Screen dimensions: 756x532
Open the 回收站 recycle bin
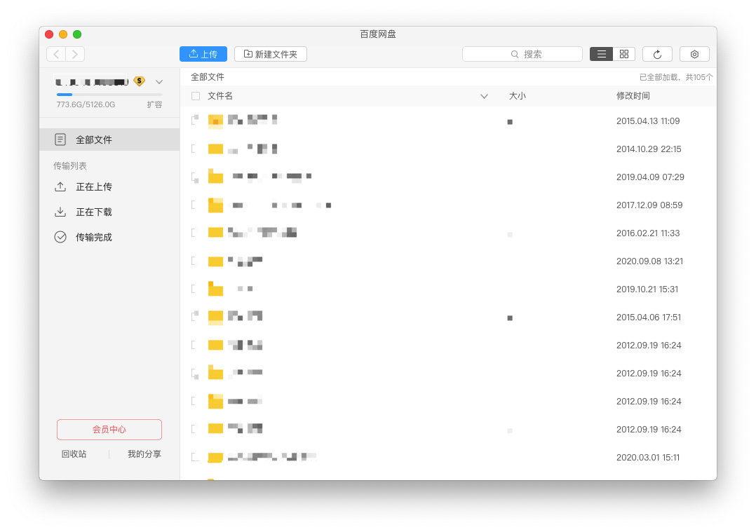(x=74, y=454)
